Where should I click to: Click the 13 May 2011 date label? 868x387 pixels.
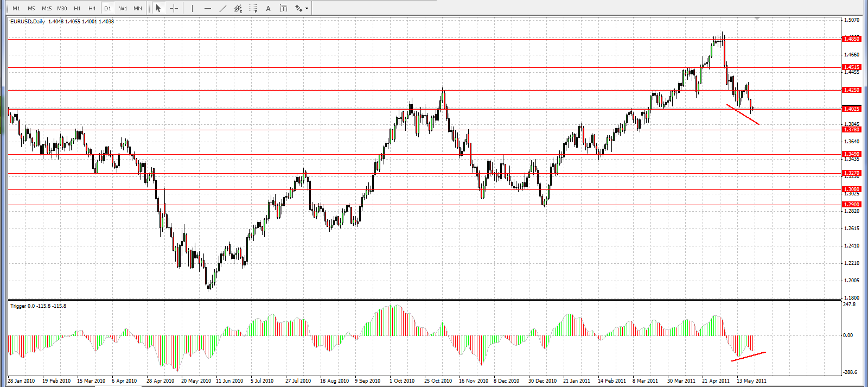click(x=751, y=381)
